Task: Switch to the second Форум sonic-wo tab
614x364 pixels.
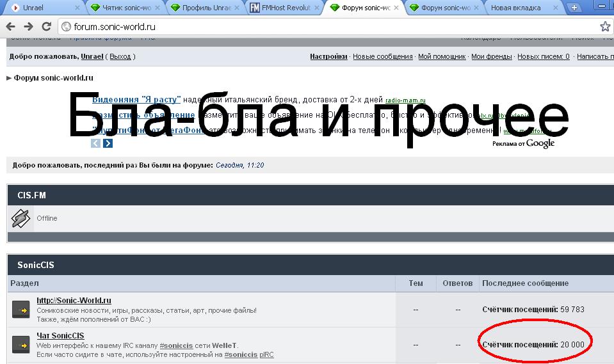Action: point(446,8)
